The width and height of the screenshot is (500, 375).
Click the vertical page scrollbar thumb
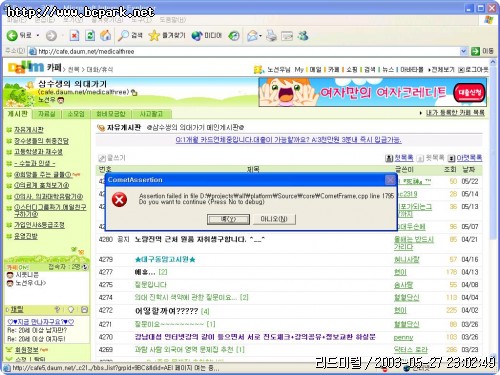click(493, 153)
